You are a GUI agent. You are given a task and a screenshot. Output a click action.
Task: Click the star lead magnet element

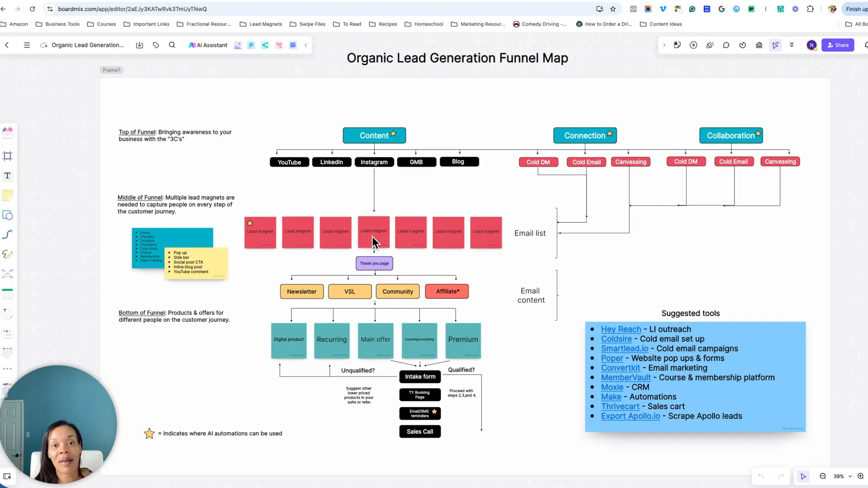(x=260, y=231)
